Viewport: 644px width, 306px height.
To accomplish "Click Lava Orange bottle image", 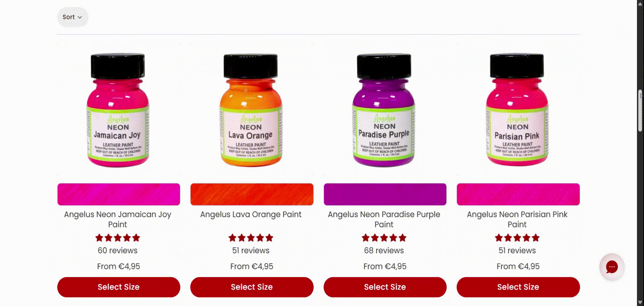I will [x=251, y=110].
